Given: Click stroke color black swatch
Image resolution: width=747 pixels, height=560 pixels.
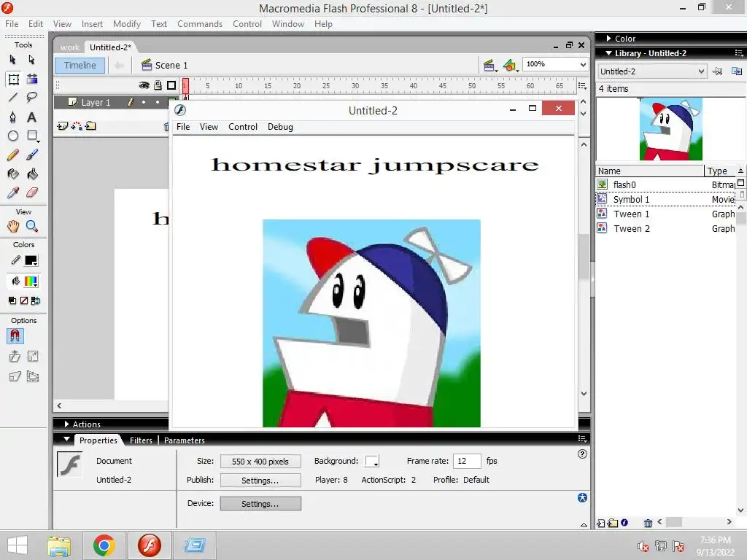Looking at the screenshot, I should (x=31, y=260).
